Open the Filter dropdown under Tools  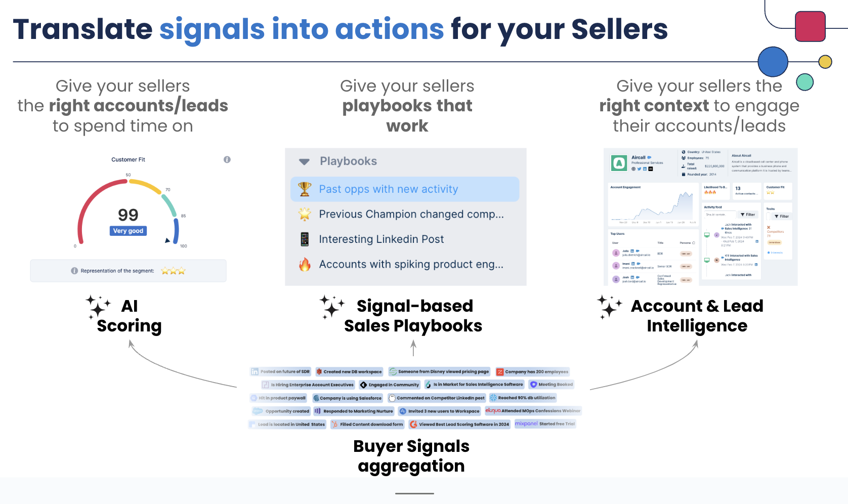[x=782, y=216]
